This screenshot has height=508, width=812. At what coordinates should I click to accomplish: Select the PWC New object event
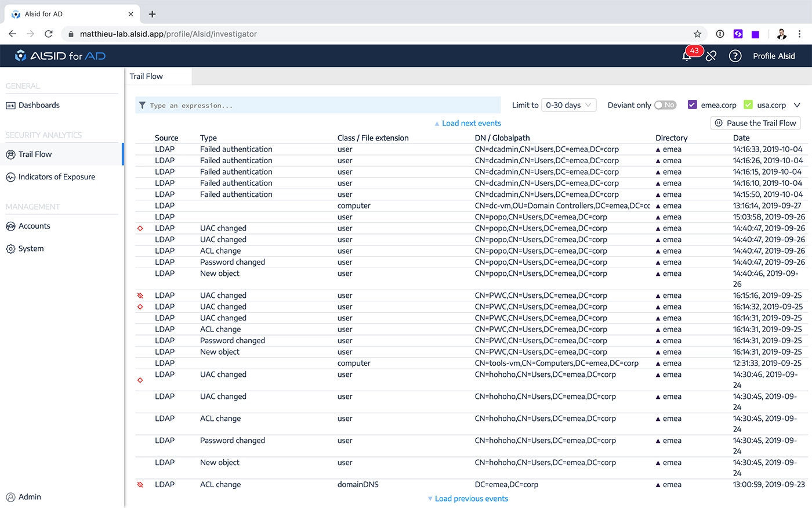click(471, 352)
